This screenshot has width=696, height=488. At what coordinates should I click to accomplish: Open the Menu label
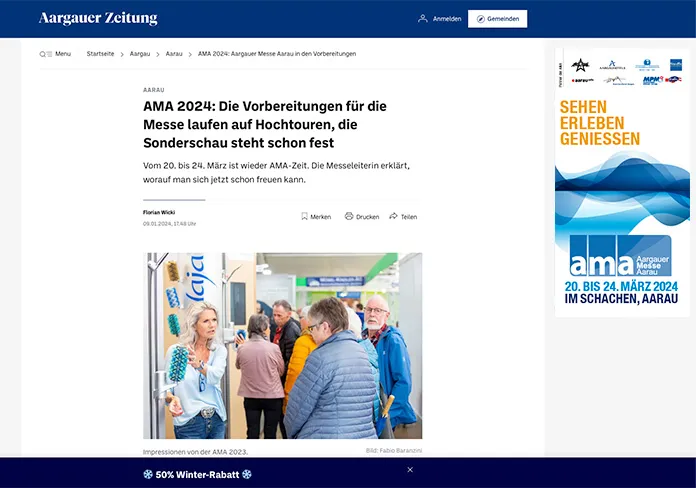[63, 54]
